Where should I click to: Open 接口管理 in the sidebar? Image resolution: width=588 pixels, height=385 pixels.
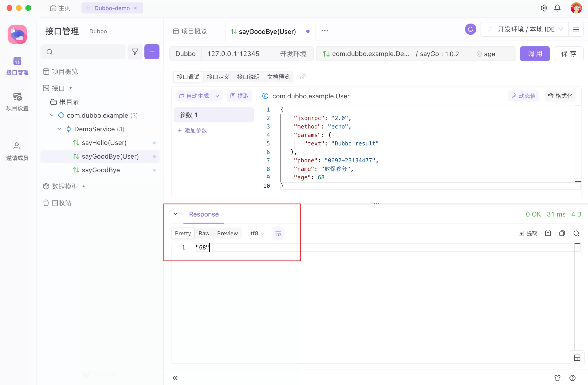pyautogui.click(x=17, y=66)
